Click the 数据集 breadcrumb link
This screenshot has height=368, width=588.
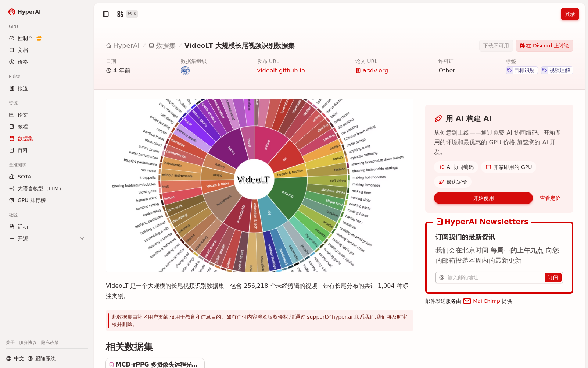click(162, 46)
